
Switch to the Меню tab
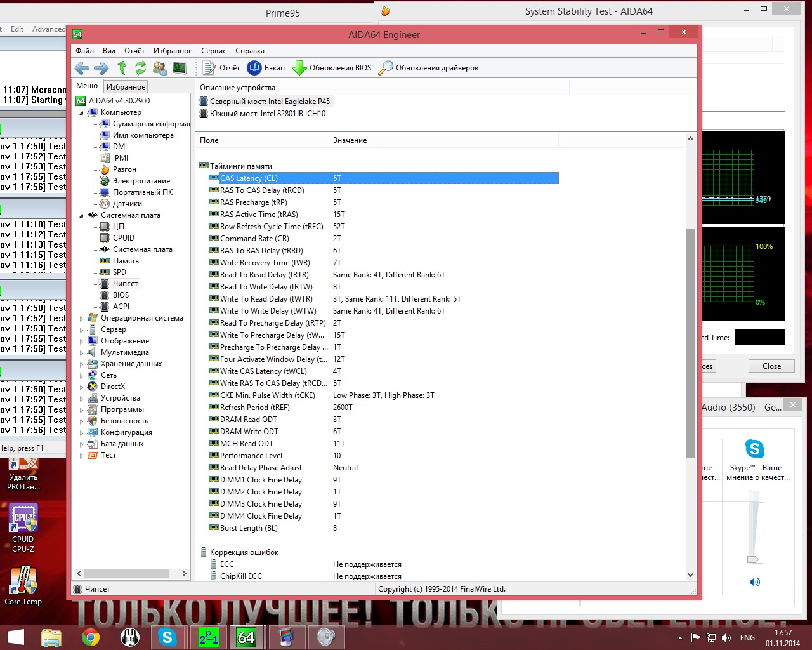click(x=87, y=86)
